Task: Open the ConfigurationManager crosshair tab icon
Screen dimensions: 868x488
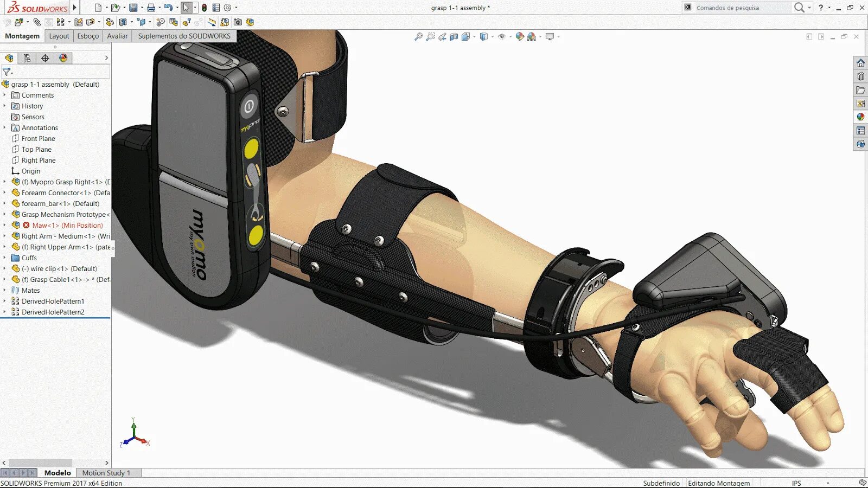Action: point(45,58)
